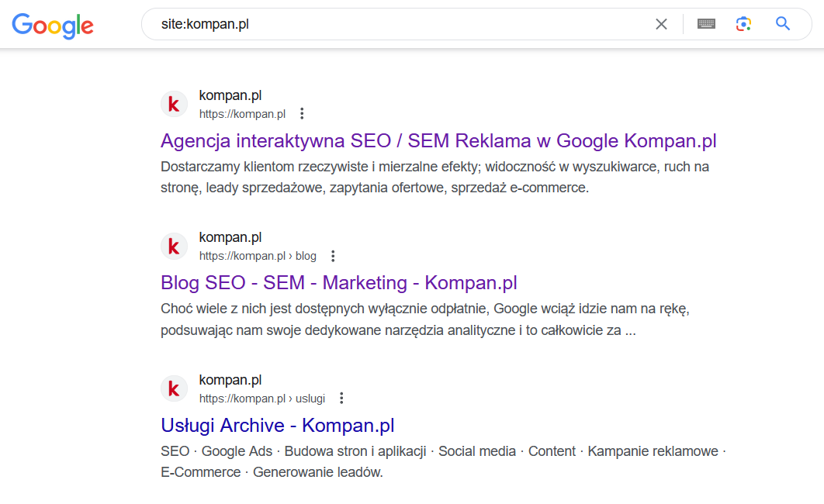Screen dimensions: 824x504
Task: Search by image with the Google Lens icon
Action: tap(743, 24)
